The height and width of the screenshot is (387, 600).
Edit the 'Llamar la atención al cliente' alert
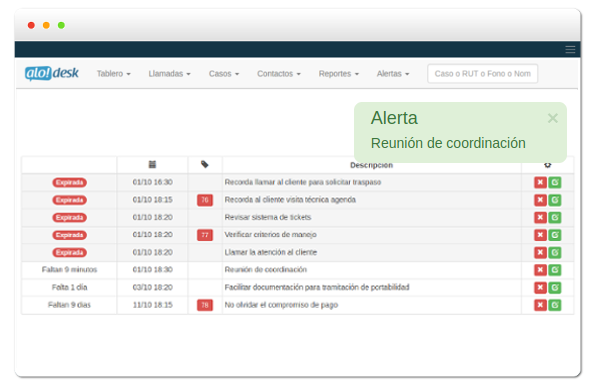point(555,253)
